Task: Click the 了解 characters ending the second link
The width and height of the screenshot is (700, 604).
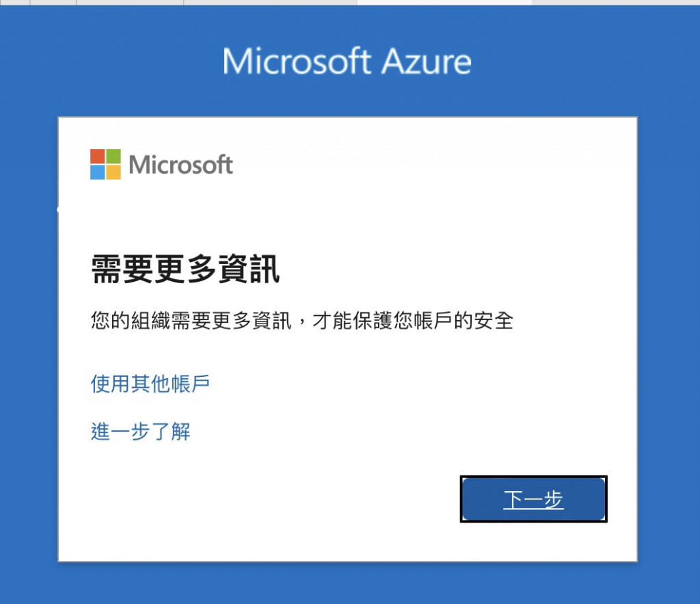Action: (171, 432)
